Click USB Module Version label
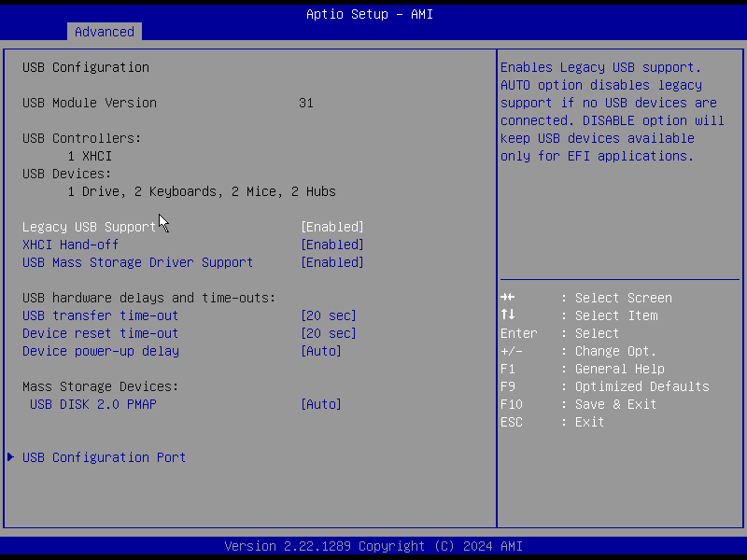Screen dimensions: 747x560 90,103
